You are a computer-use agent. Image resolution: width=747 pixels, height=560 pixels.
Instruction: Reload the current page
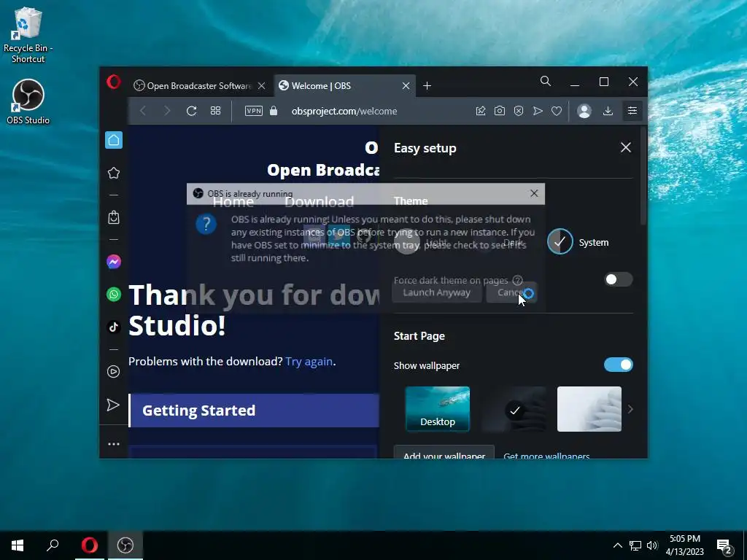tap(192, 111)
